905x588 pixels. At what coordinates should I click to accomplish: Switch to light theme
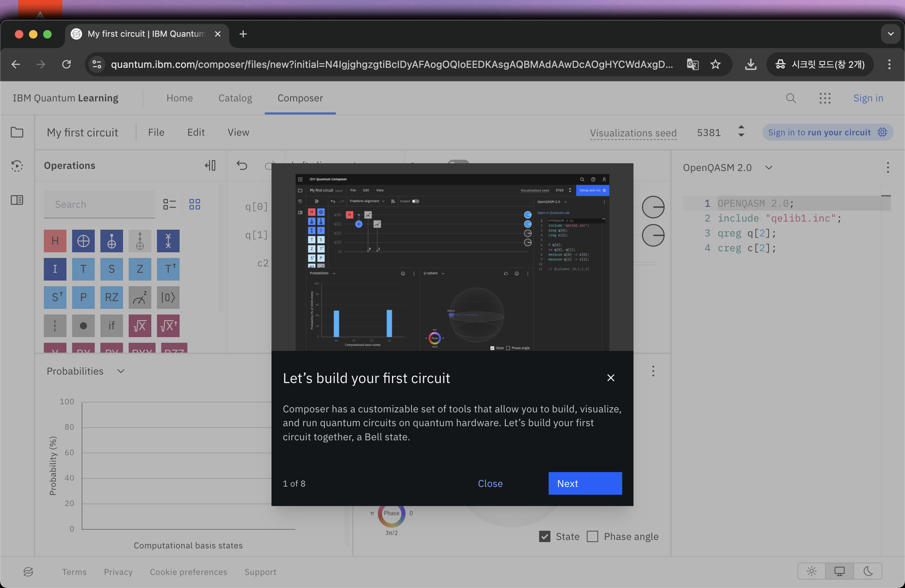tap(811, 571)
